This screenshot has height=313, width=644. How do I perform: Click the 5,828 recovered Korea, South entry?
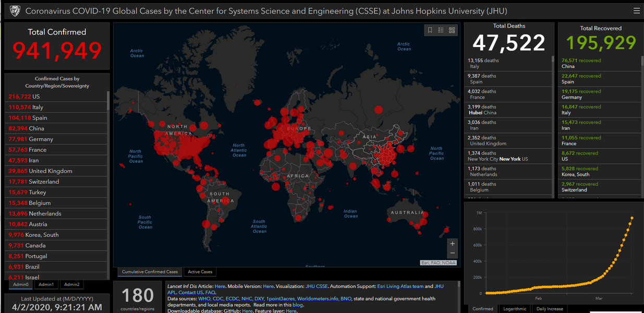(x=599, y=171)
